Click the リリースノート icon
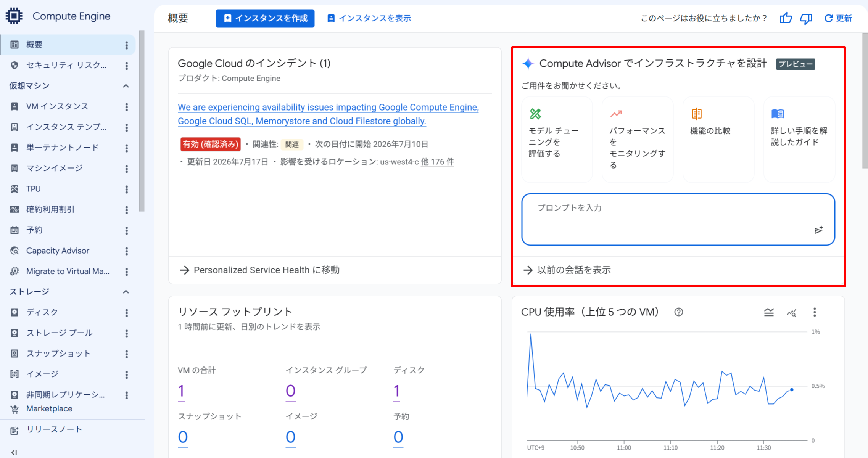 (x=14, y=430)
